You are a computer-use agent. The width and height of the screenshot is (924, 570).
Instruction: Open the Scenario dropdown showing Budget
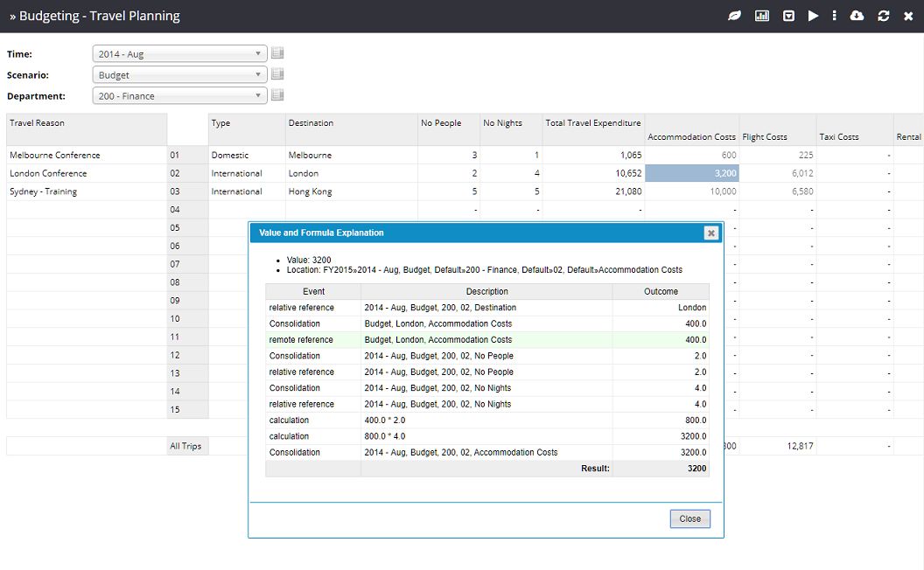[x=179, y=75]
